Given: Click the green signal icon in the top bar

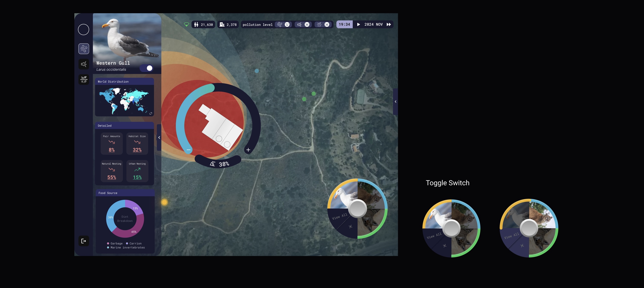Looking at the screenshot, I should [x=186, y=25].
